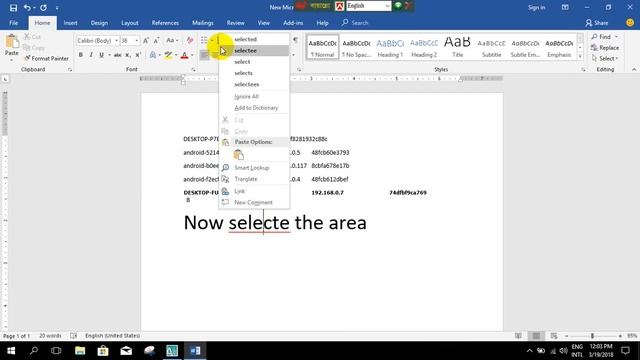The image size is (640, 360).
Task: Choose the "selected" spelling suggestion
Action: 254,39
